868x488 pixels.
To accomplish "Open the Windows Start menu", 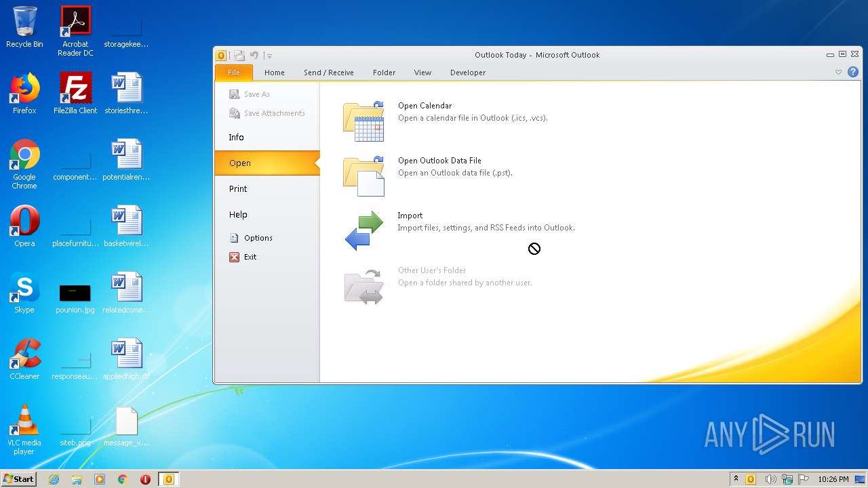I will [18, 479].
